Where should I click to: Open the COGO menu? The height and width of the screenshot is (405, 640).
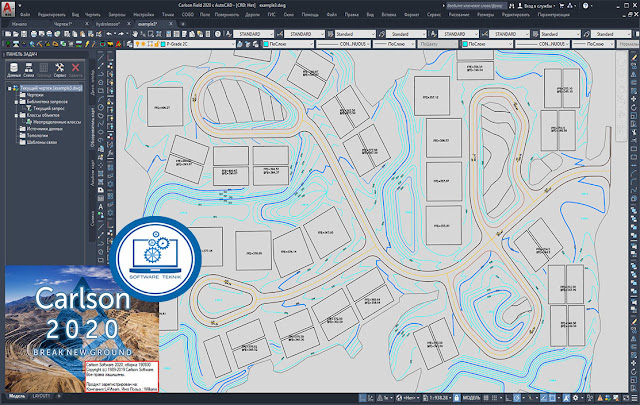[x=188, y=15]
